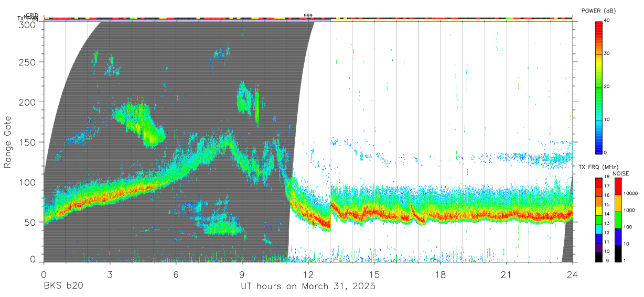Click the 20 label on power colorbar
The height and width of the screenshot is (297, 644).
(x=607, y=86)
